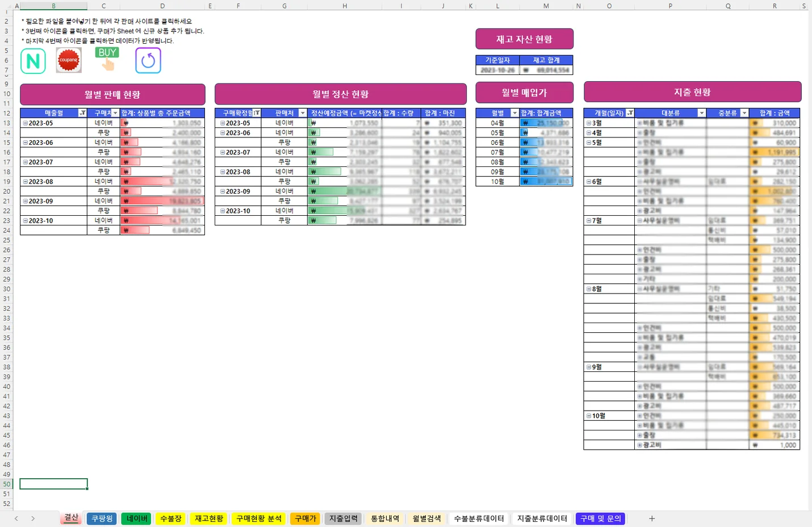This screenshot has height=527, width=812.
Task: Click the red Coupang icon
Action: pos(69,60)
